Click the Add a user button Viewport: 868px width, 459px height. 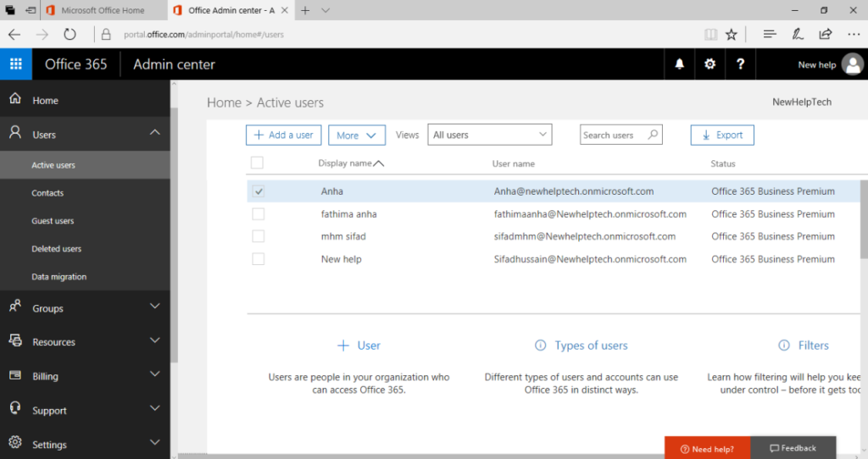point(283,135)
